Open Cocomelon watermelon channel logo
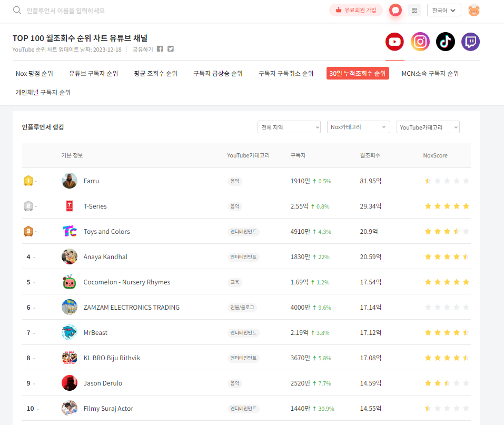Image resolution: width=504 pixels, height=425 pixels. (70, 282)
